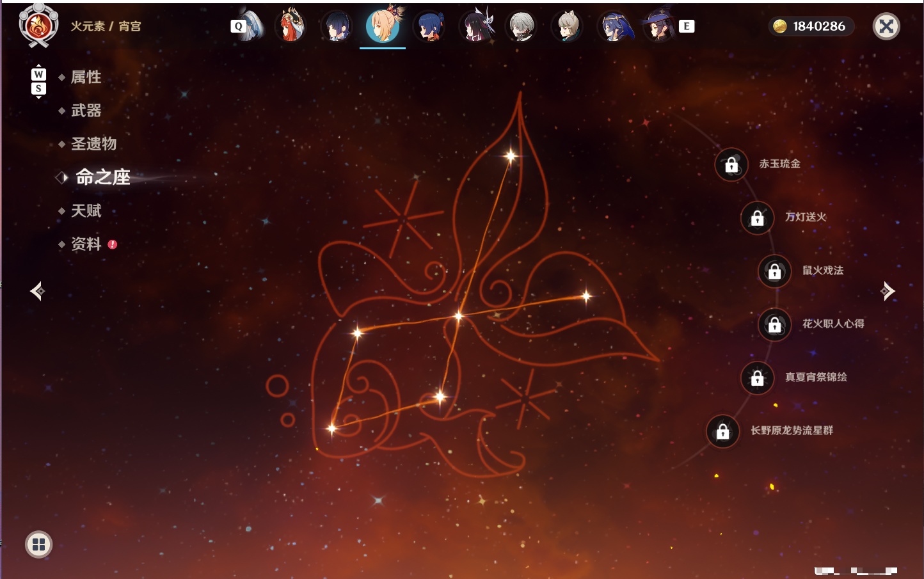The height and width of the screenshot is (579, 924).
Task: Switch to the 武器 tab
Action: (86, 111)
